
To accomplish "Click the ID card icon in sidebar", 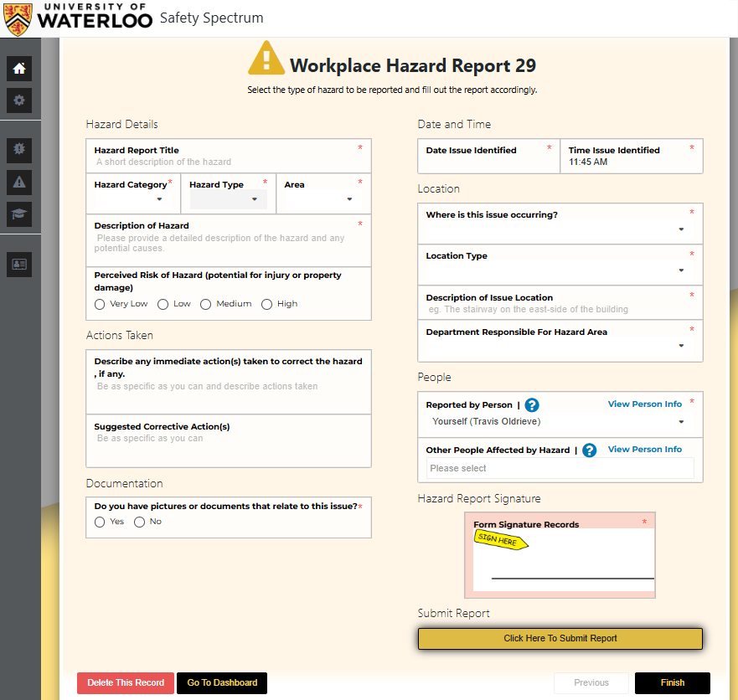I will pyautogui.click(x=19, y=264).
